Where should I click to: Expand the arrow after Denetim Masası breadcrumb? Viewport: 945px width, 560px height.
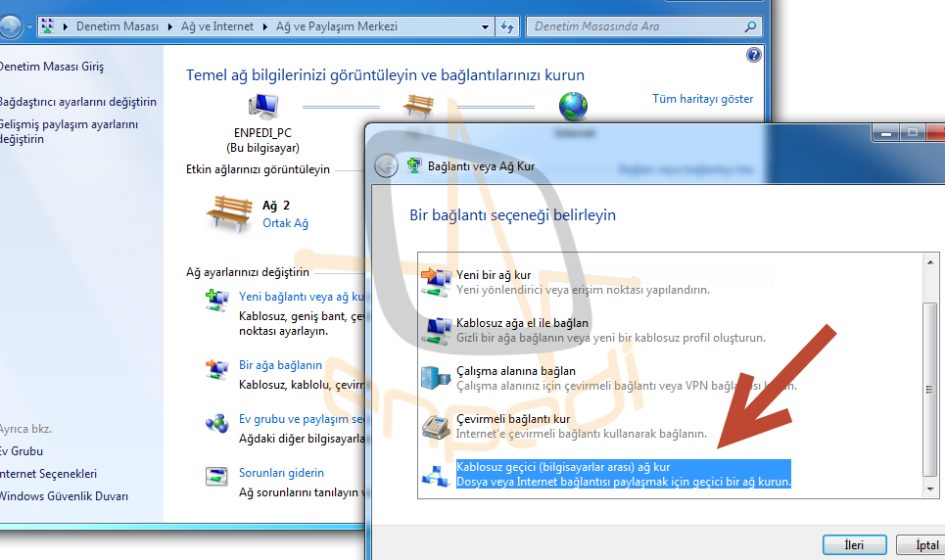coord(170,26)
